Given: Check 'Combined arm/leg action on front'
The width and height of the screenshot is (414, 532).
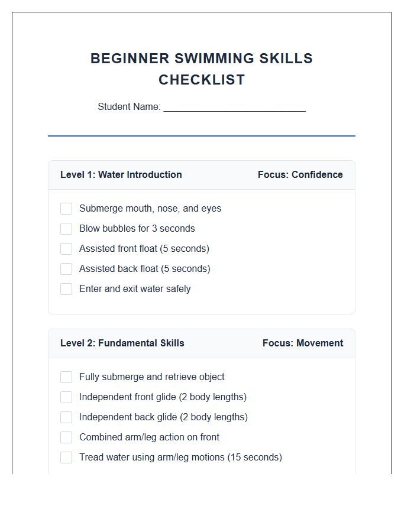Looking at the screenshot, I should (66, 437).
